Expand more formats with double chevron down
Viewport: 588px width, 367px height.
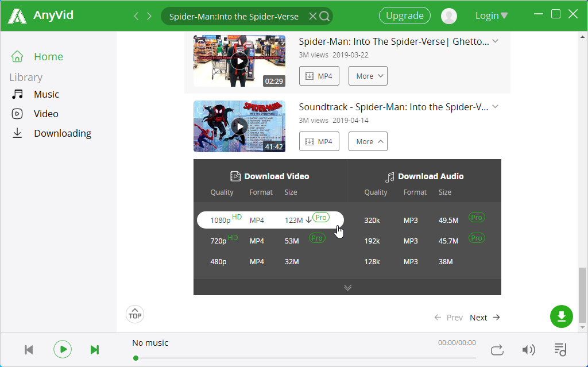(347, 287)
